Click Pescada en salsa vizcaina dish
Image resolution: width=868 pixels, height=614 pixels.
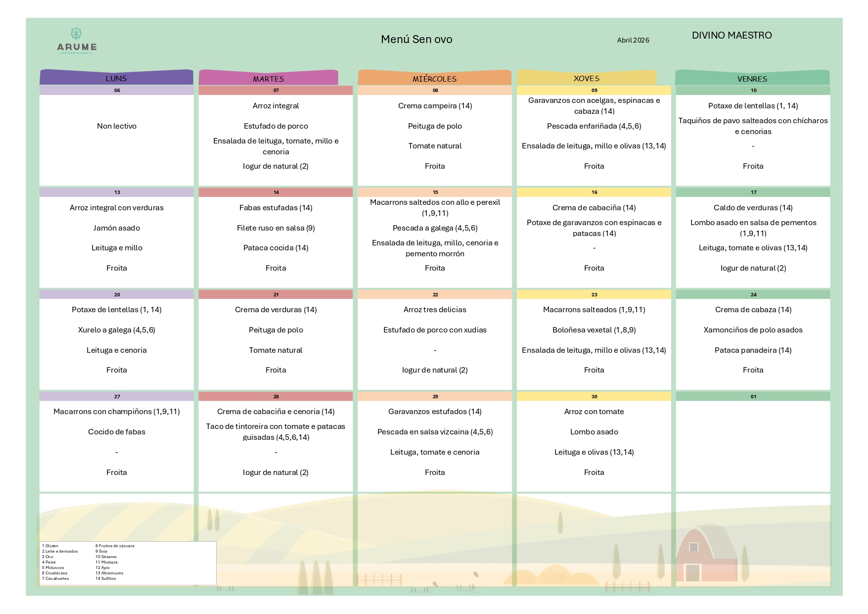(435, 432)
